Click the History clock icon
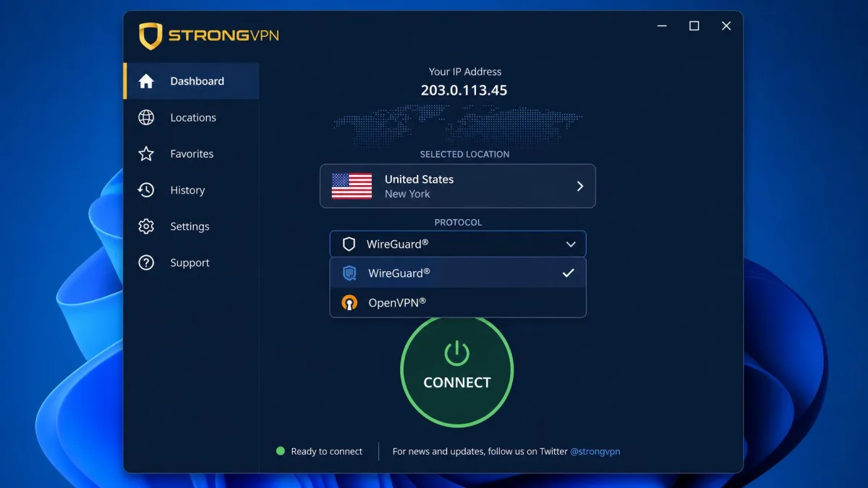Viewport: 868px width, 488px height. [146, 190]
